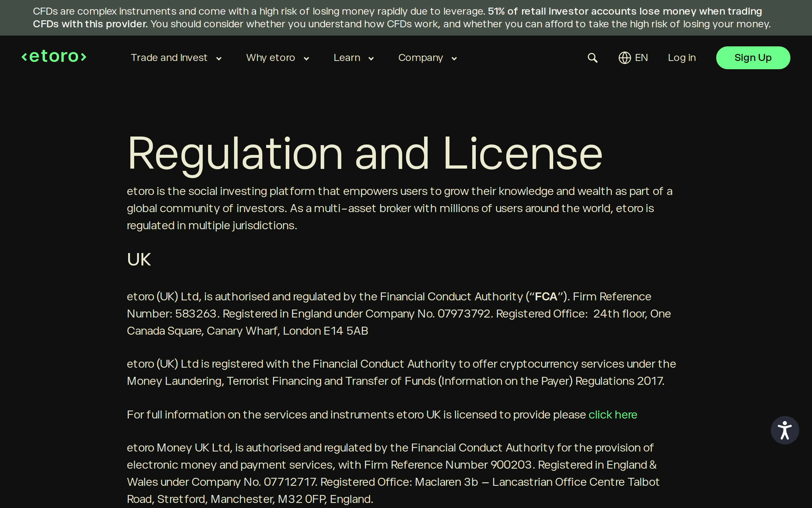
Task: Click the globe language icon
Action: pyautogui.click(x=625, y=58)
